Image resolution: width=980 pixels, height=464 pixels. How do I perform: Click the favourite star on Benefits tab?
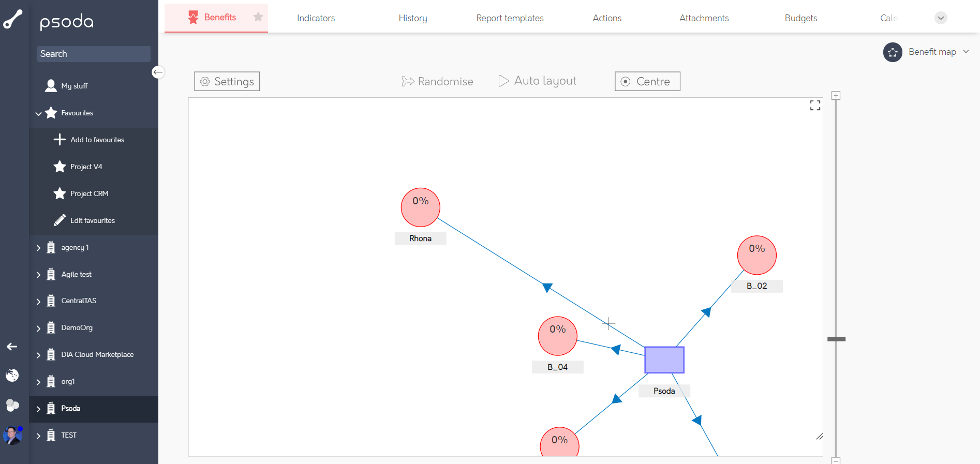coord(258,17)
